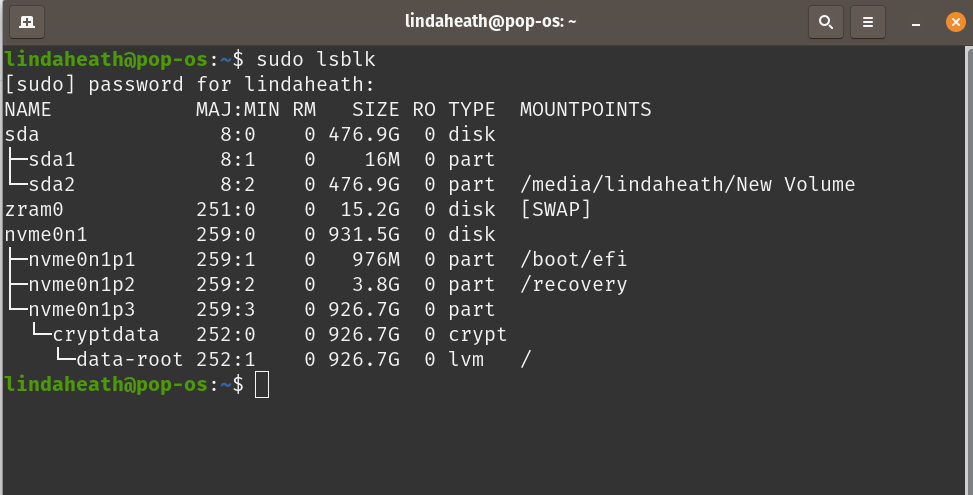Click the sda2 partition entry

[x=52, y=184]
